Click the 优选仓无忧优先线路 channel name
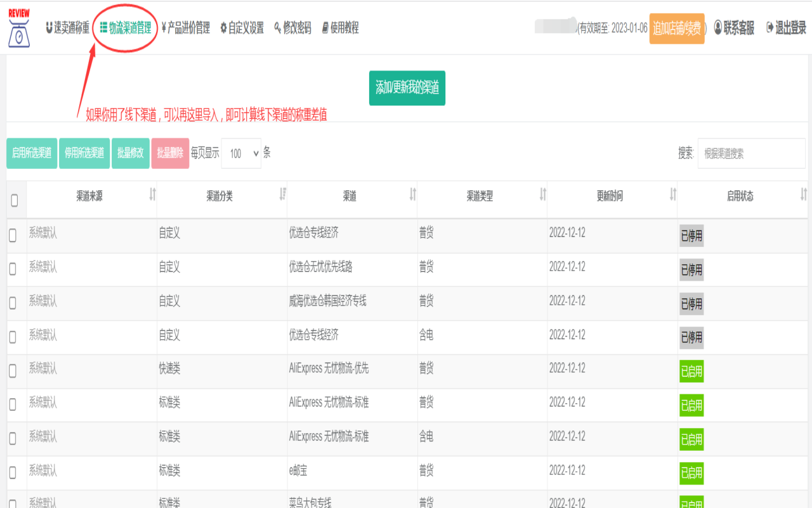This screenshot has height=508, width=812. coord(320,267)
